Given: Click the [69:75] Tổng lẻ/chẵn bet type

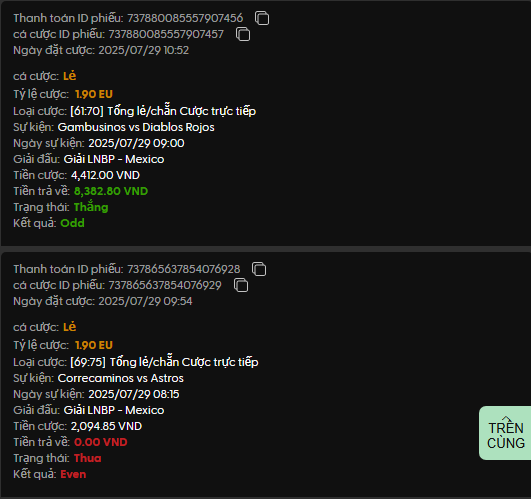Looking at the screenshot, I should 164,362.
